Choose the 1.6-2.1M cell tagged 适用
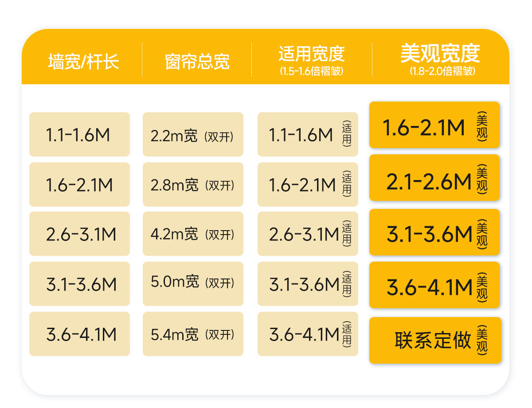This screenshot has width=532, height=408. (x=308, y=184)
